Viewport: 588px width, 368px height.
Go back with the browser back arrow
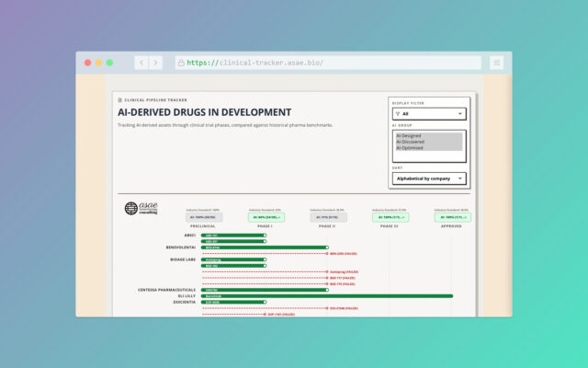[141, 63]
